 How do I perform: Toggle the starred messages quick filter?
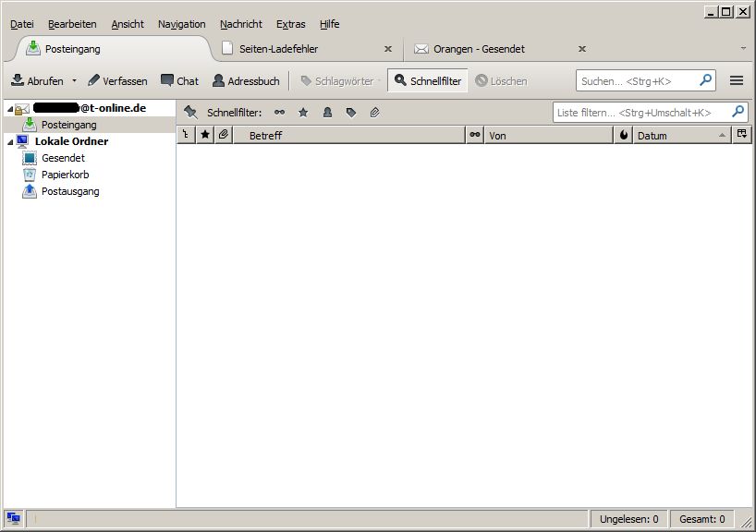tap(303, 113)
